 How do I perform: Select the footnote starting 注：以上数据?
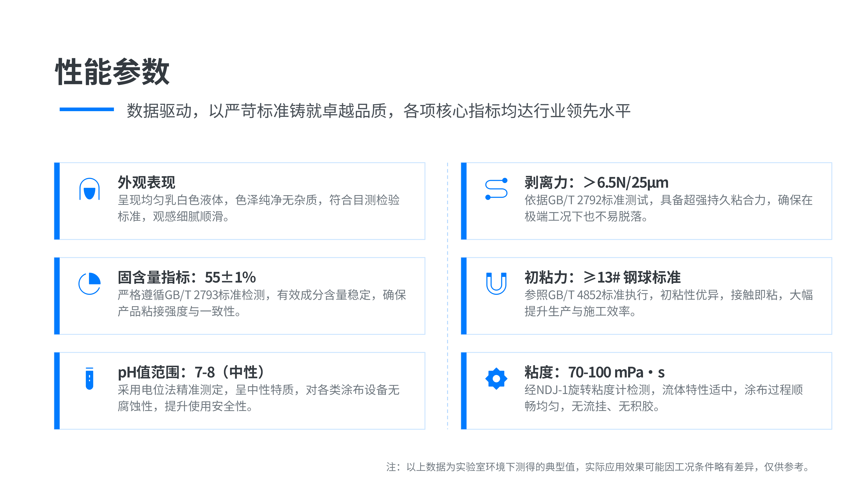pyautogui.click(x=598, y=467)
